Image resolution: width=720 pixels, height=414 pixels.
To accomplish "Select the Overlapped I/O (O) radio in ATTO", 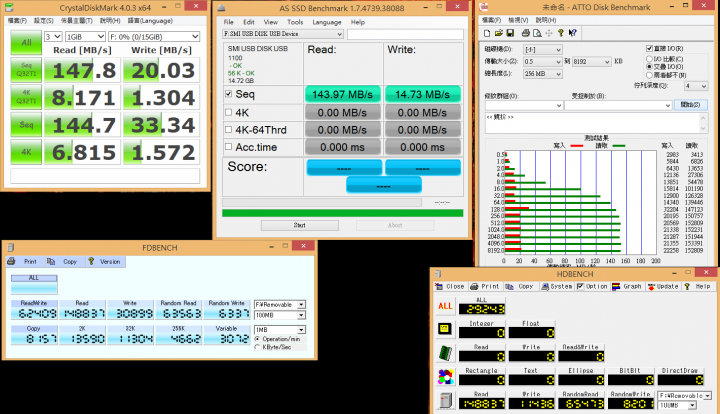I will (649, 67).
